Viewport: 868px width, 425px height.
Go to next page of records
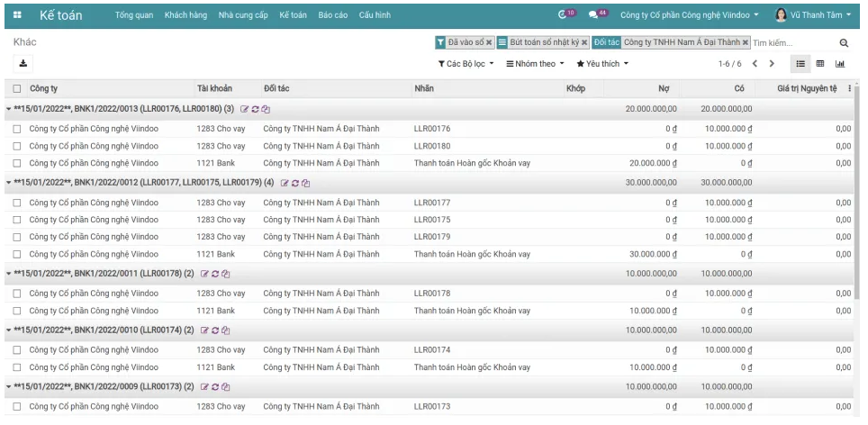point(772,64)
